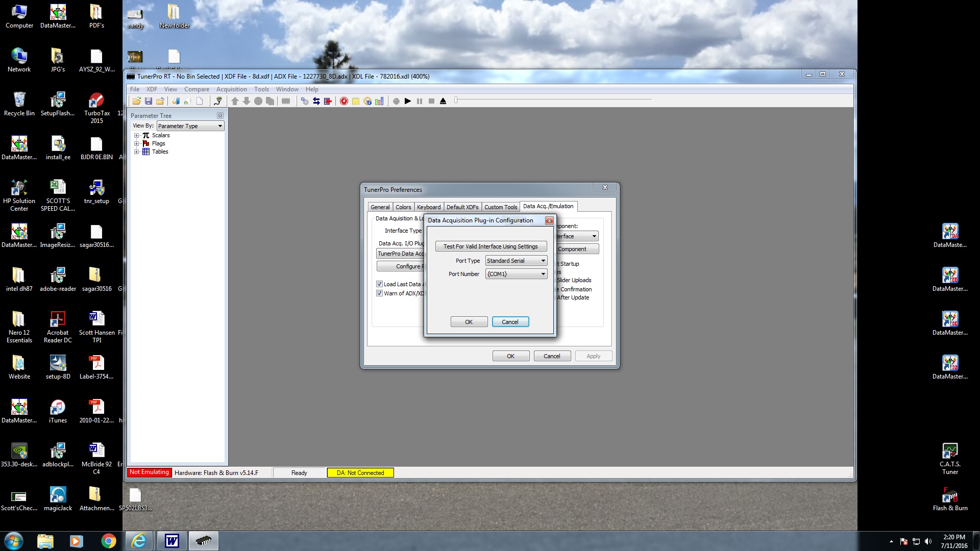Open Google Chrome from taskbar
980x551 pixels.
pos(108,541)
